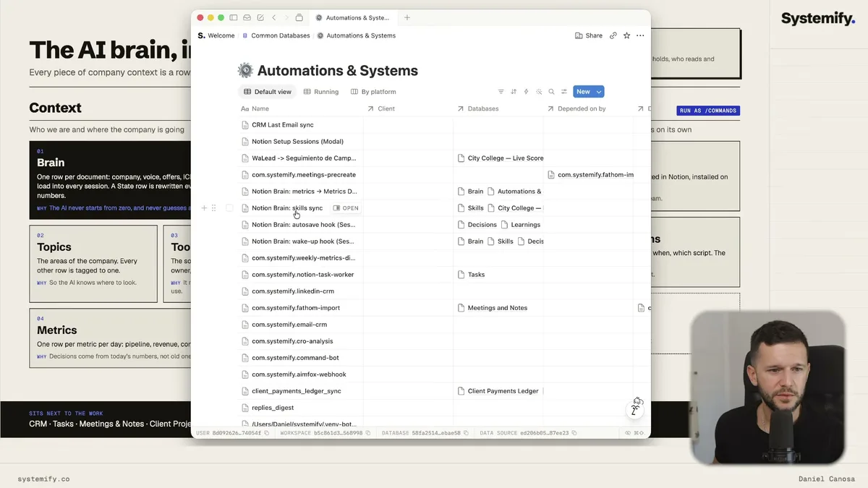Open the three-dot page options menu
This screenshot has height=488, width=868.
tap(640, 35)
